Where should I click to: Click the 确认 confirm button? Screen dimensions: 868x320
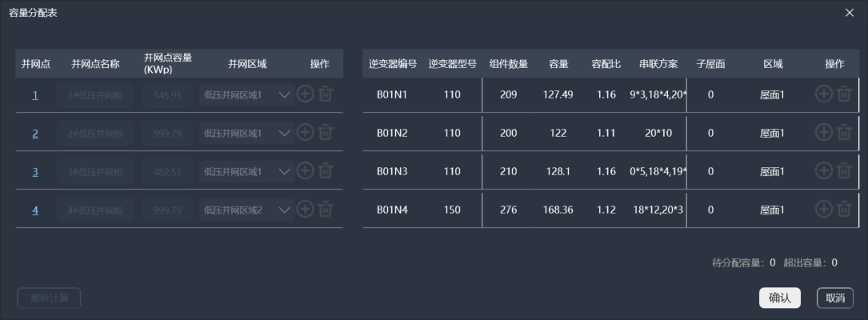pyautogui.click(x=779, y=298)
